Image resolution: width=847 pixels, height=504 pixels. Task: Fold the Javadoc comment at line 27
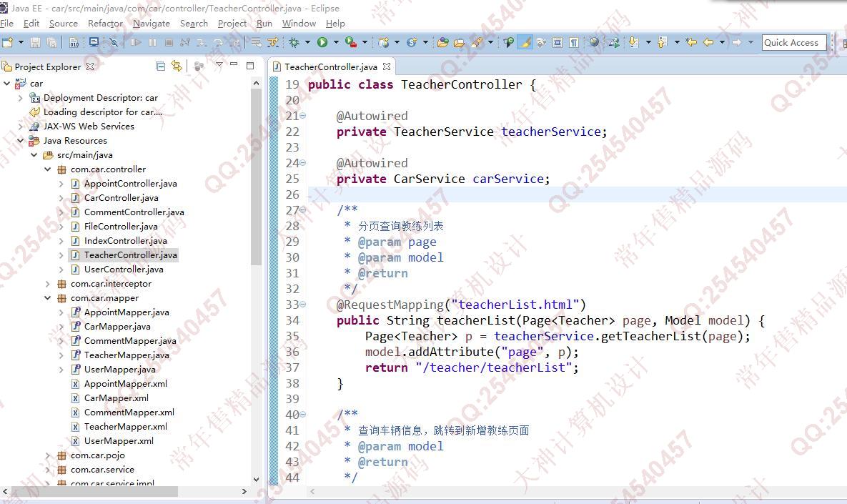[303, 209]
